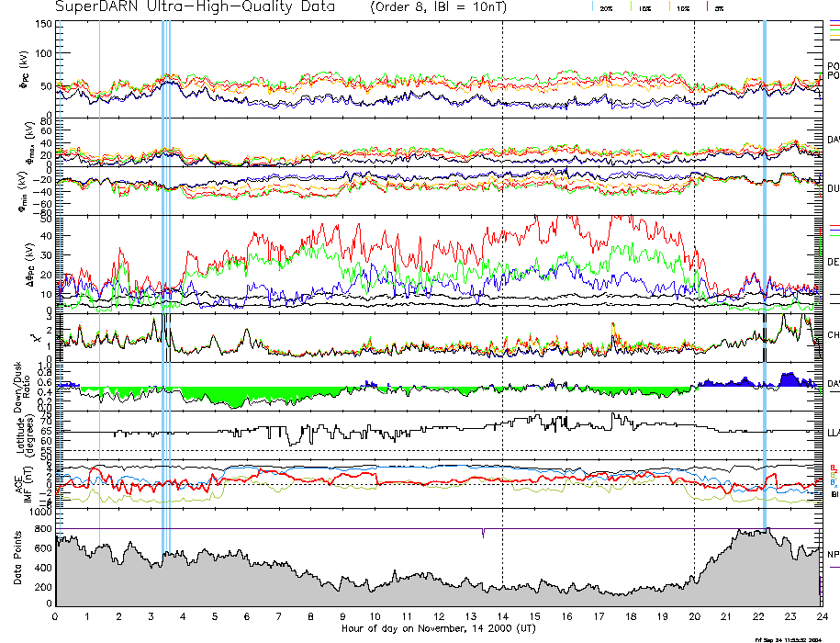The height and width of the screenshot is (643, 840).
Task: Click the blue filled peak near hour 23
Action: [x=788, y=378]
